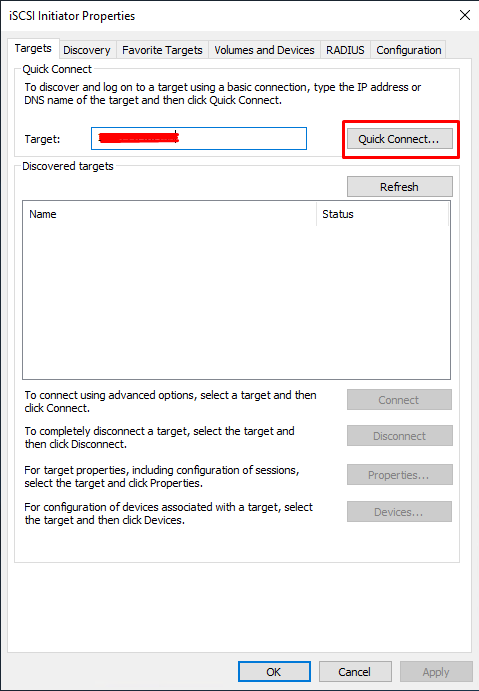Screen dimensions: 479x691
Task: Confirm with the OK button
Action: click(x=274, y=672)
